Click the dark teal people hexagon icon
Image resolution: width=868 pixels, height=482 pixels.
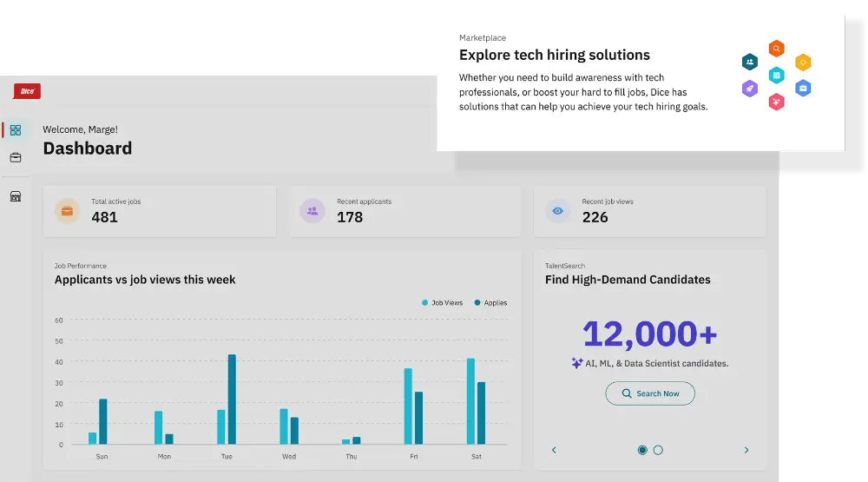pos(750,62)
